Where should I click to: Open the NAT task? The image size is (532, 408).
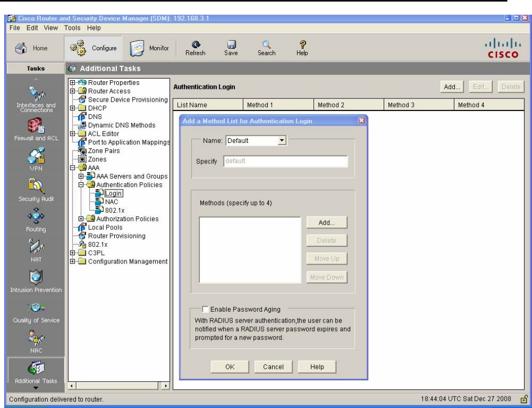(36, 251)
